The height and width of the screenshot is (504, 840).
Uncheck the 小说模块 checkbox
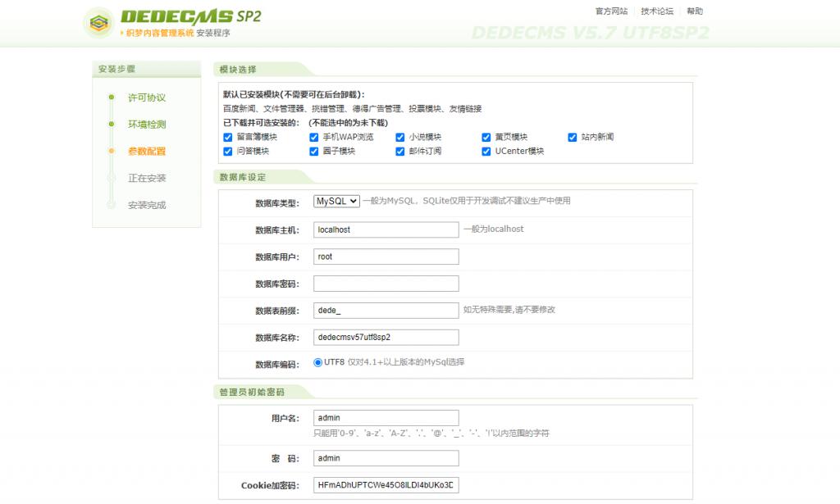[x=401, y=137]
